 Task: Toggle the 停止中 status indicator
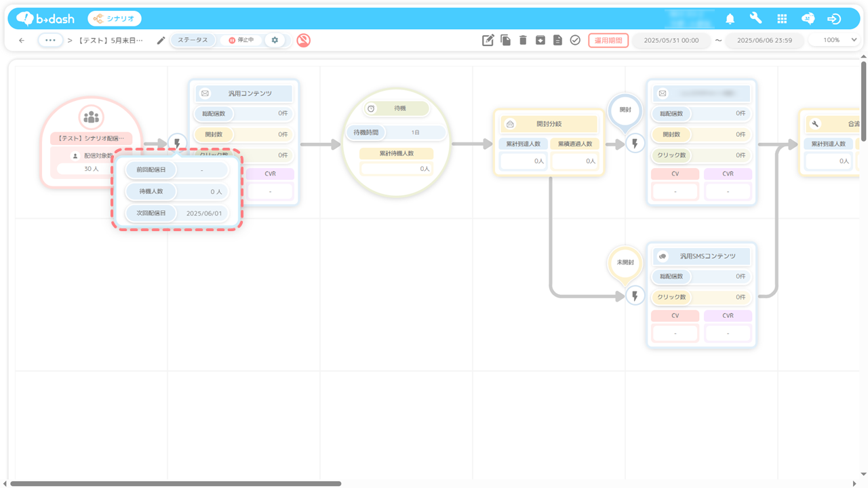click(241, 41)
